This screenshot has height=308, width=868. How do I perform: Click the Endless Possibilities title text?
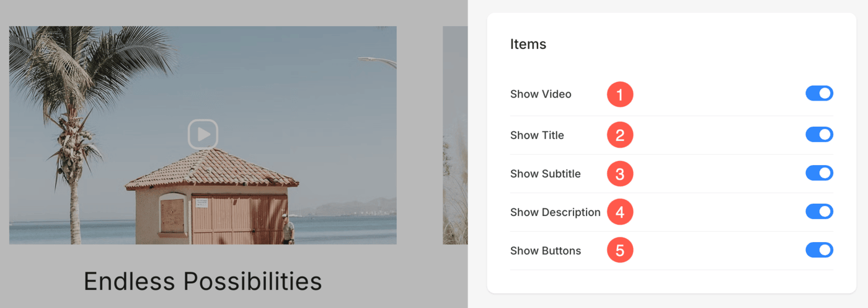coord(203,281)
